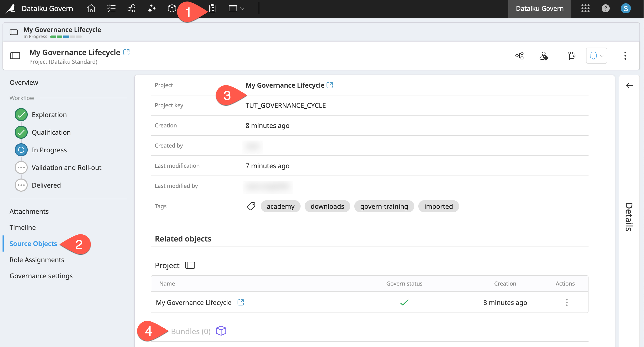Click the academy tag

(x=280, y=206)
